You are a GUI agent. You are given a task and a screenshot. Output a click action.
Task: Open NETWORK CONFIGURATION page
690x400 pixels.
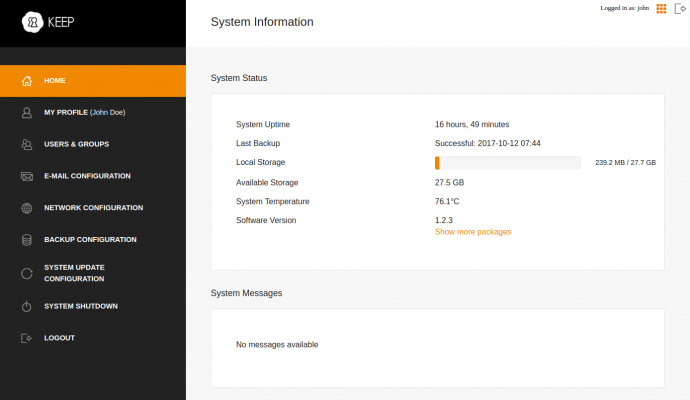click(x=93, y=208)
